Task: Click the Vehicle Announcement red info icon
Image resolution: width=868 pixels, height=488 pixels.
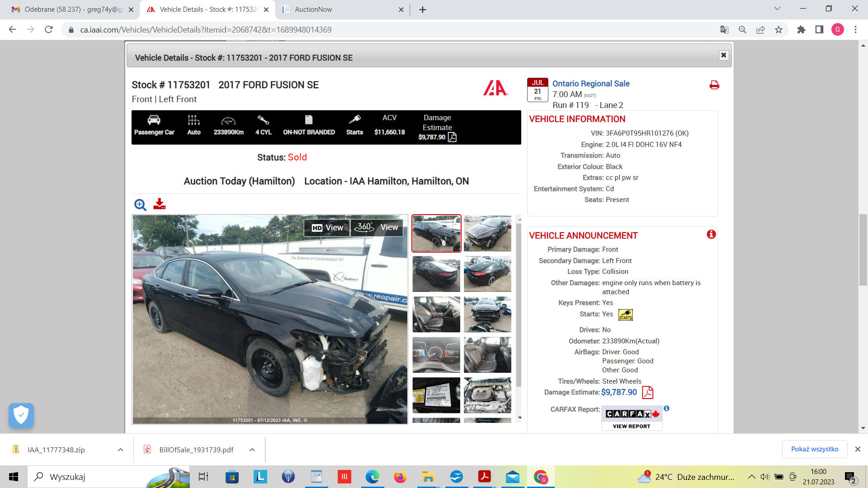Action: click(x=711, y=234)
